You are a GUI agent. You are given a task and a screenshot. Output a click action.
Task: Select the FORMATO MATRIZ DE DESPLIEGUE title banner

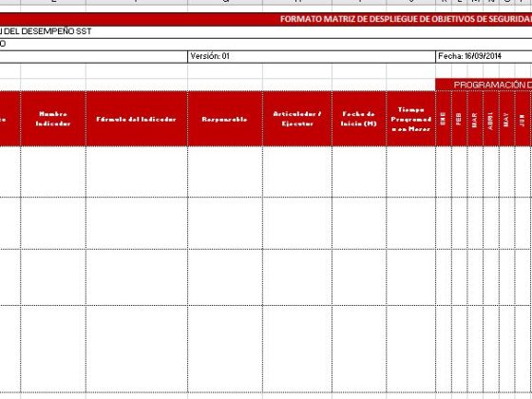tap(266, 19)
